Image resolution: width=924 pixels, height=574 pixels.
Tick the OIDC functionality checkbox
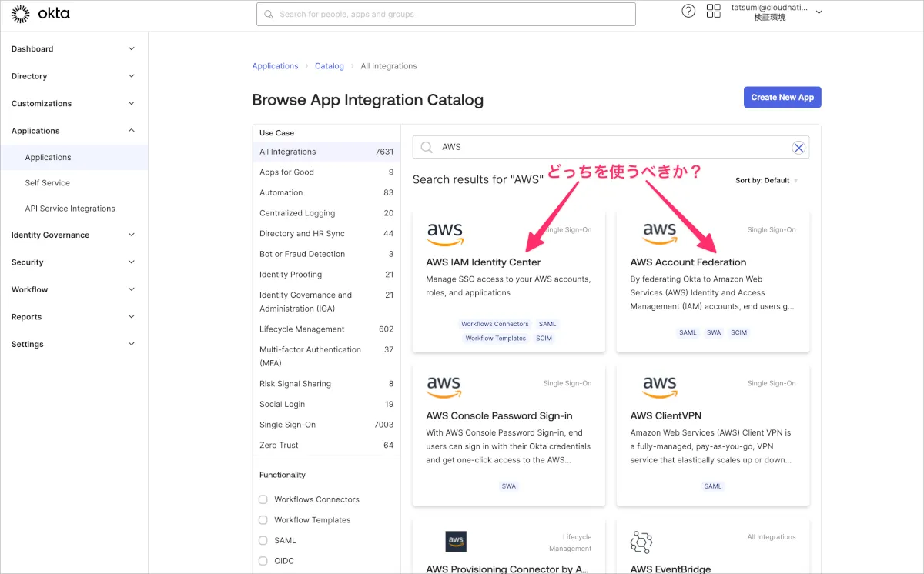(x=263, y=561)
